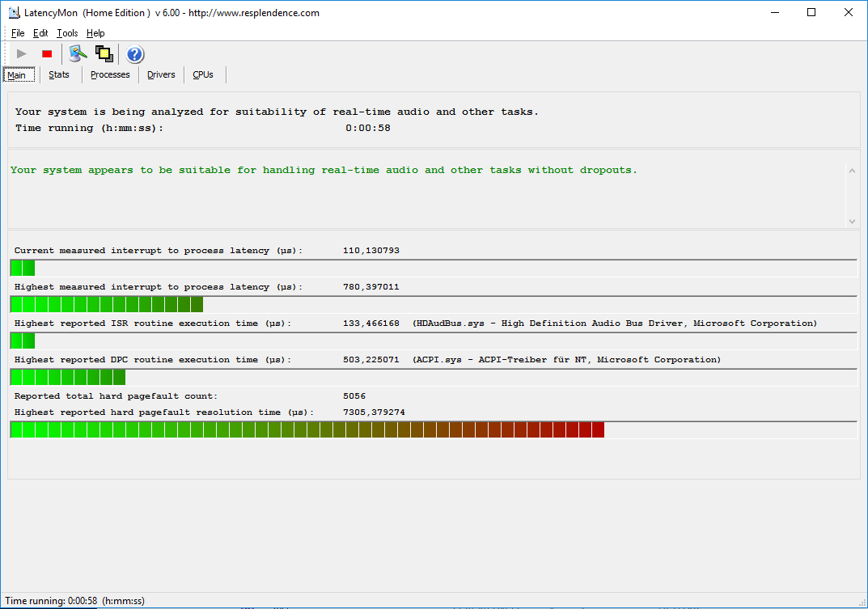Screen dimensions: 868x609
Task: Select the Main tab
Action: (x=19, y=74)
